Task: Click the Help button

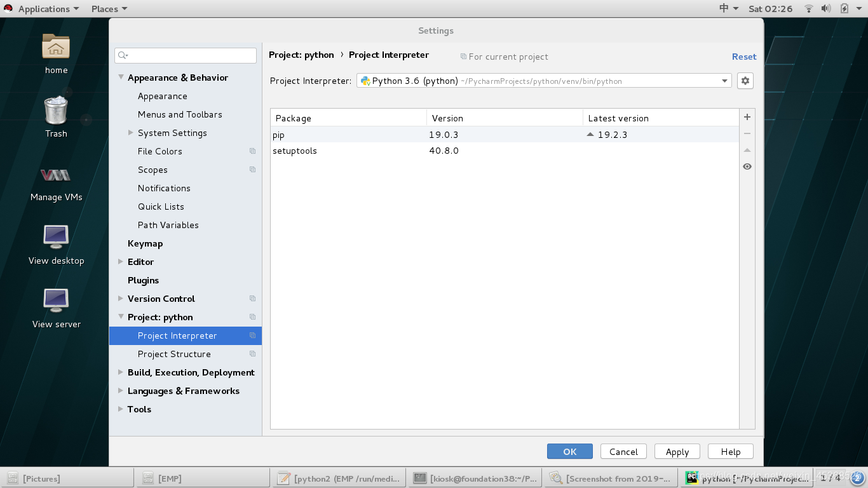Action: tap(731, 451)
